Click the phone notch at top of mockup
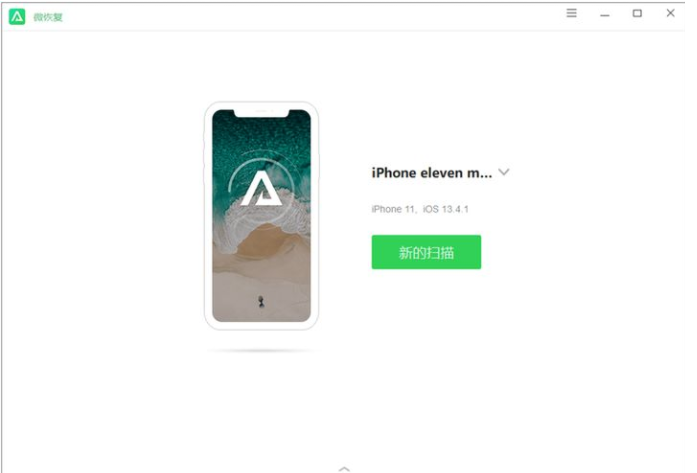Viewport: 697px width, 473px height. 261,113
